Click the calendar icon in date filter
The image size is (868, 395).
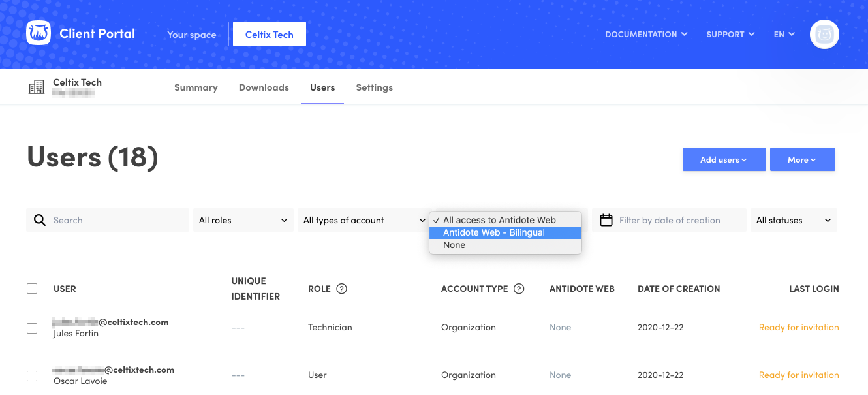pyautogui.click(x=606, y=220)
